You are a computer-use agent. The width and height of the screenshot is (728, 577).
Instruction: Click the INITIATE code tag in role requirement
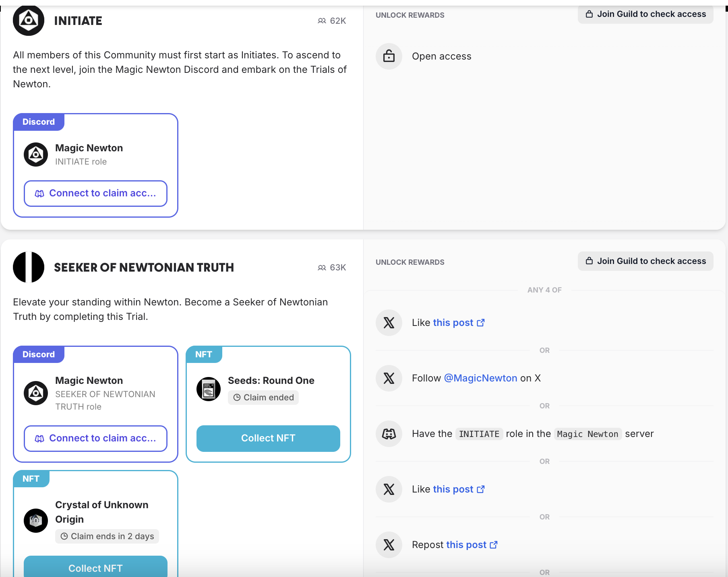tap(479, 434)
